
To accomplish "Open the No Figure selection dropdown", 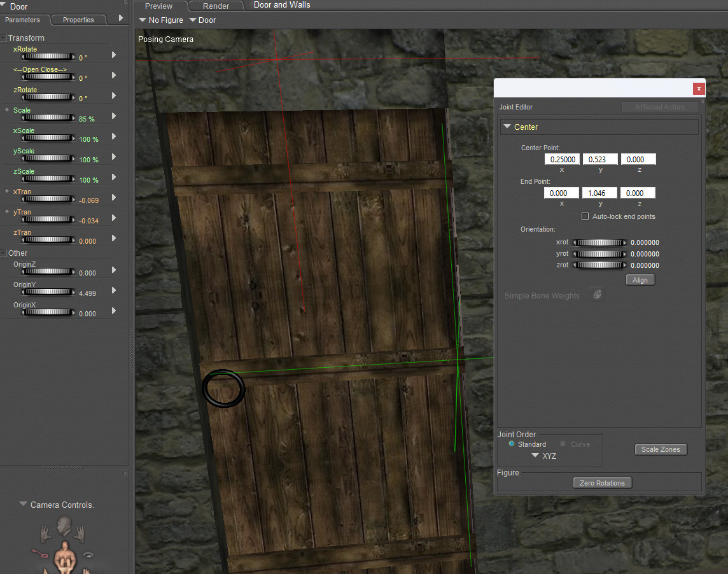I will [161, 20].
